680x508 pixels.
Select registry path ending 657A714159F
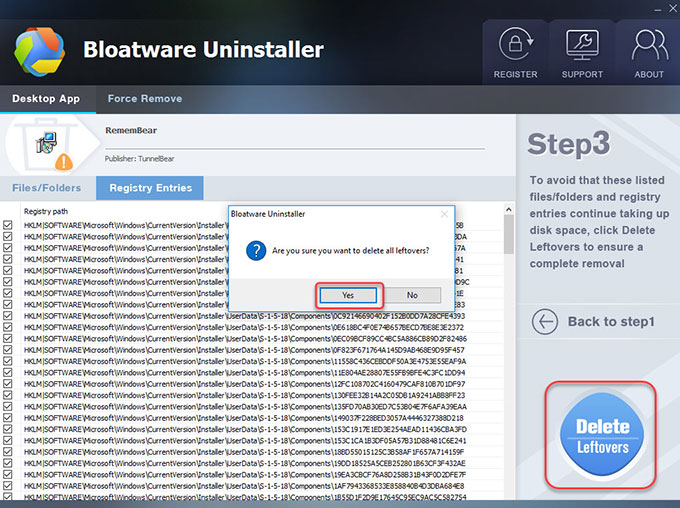(x=244, y=452)
